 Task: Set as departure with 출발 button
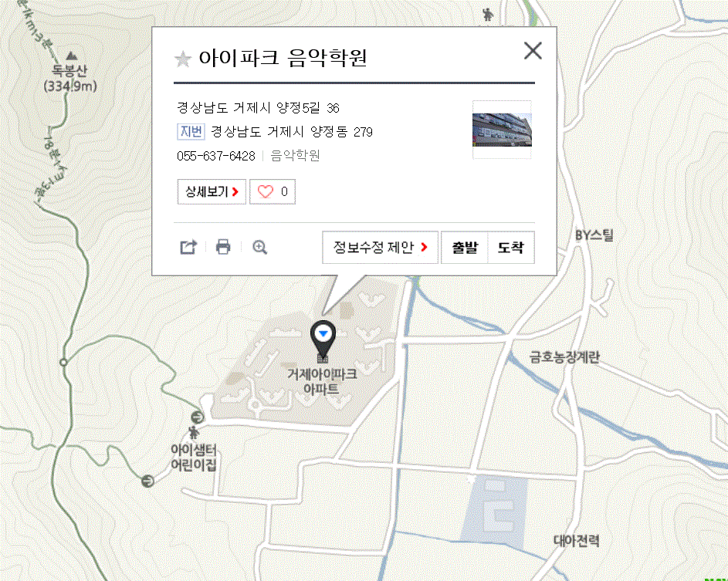[x=465, y=248]
